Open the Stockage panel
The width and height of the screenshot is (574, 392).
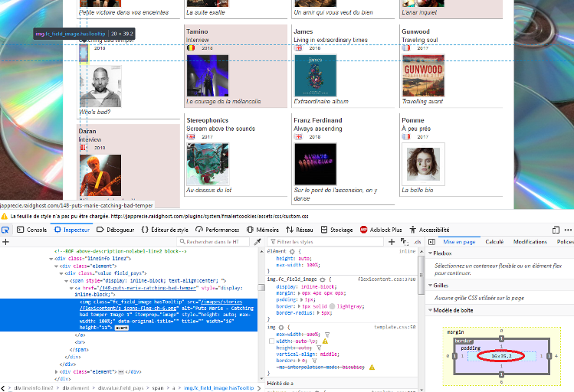pyautogui.click(x=336, y=230)
